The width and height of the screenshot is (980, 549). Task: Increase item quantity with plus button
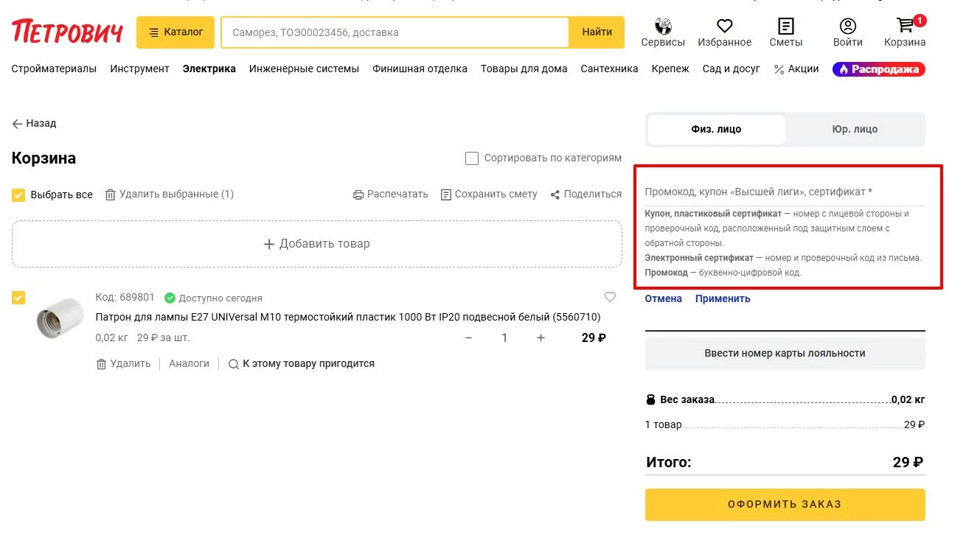(x=541, y=338)
